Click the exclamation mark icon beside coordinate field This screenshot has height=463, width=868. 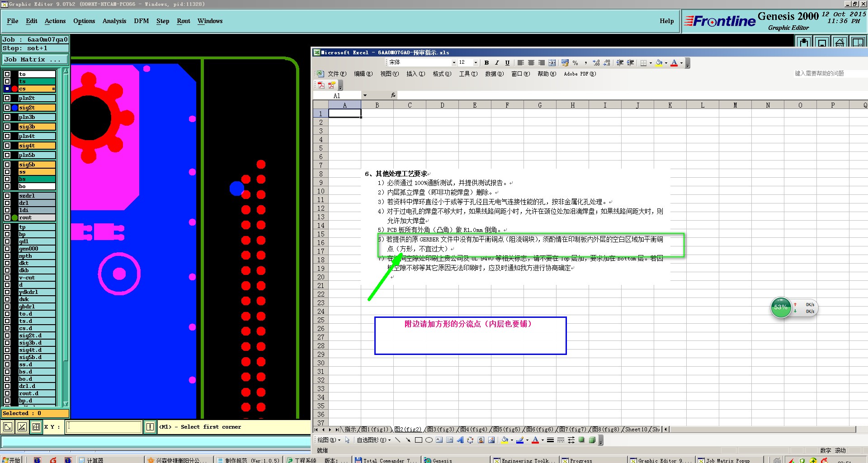pyautogui.click(x=150, y=427)
